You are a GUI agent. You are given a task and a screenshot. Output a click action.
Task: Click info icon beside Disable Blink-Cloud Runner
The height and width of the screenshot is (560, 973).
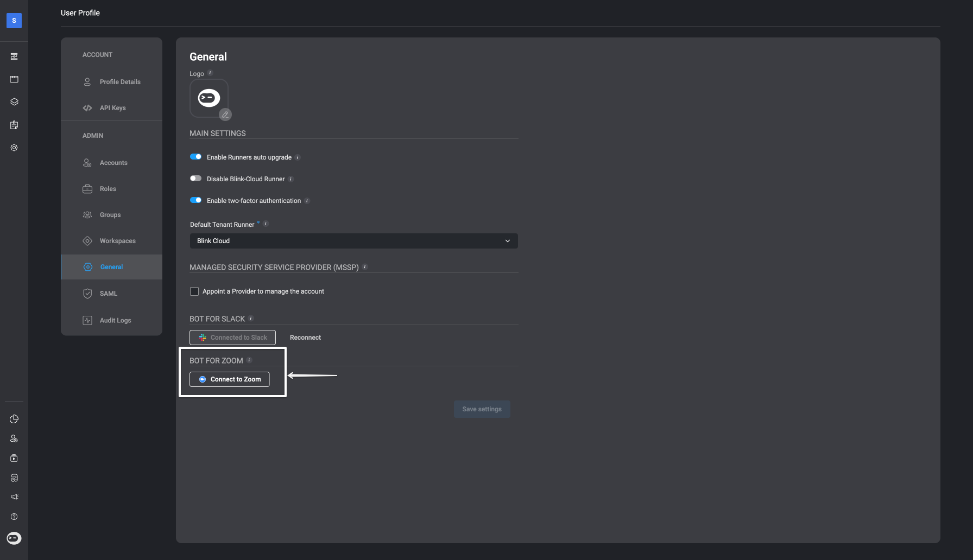pos(290,179)
